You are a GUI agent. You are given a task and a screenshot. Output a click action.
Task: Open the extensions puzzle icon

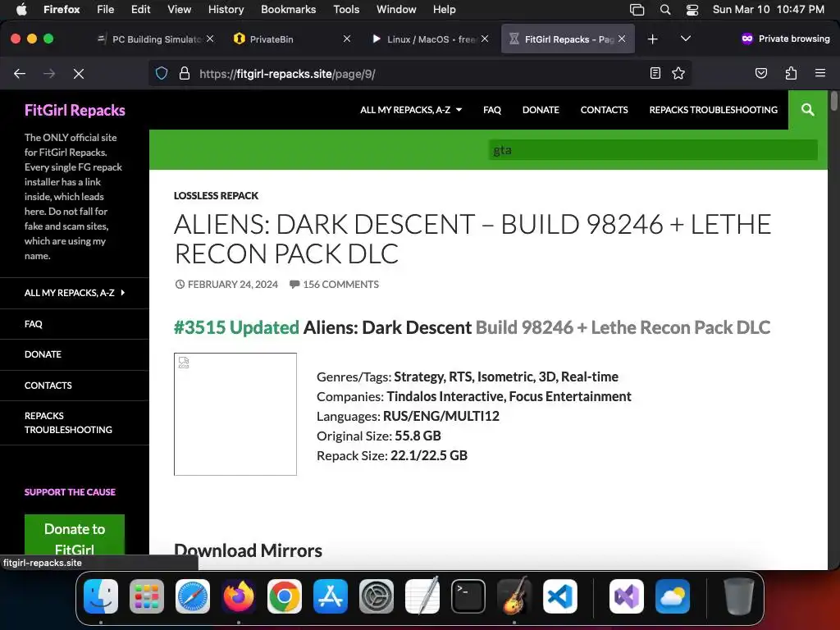pos(791,73)
